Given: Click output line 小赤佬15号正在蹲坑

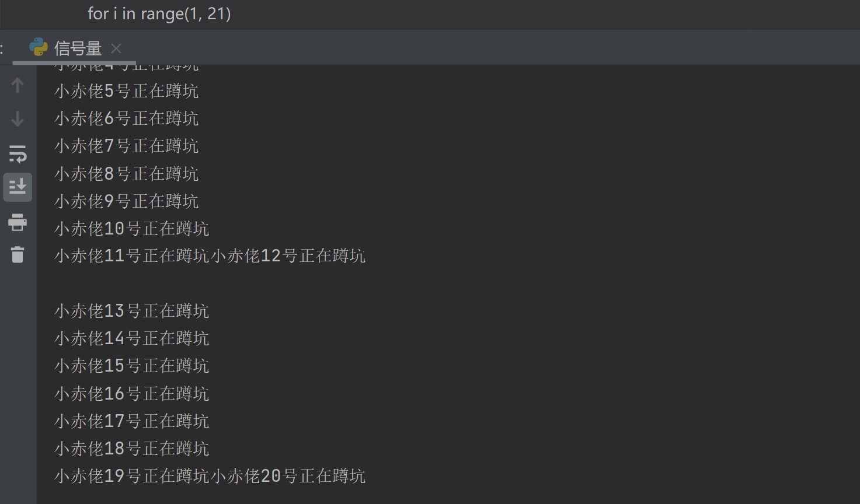Looking at the screenshot, I should (131, 366).
